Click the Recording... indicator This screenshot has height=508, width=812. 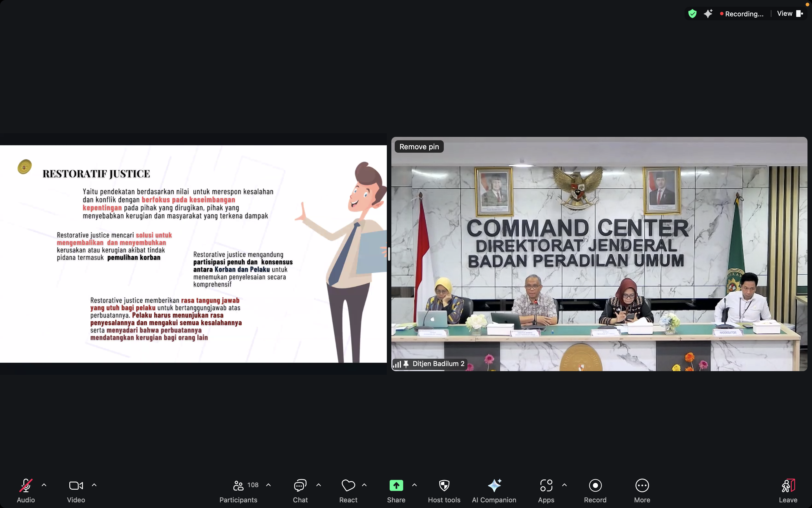pyautogui.click(x=742, y=14)
